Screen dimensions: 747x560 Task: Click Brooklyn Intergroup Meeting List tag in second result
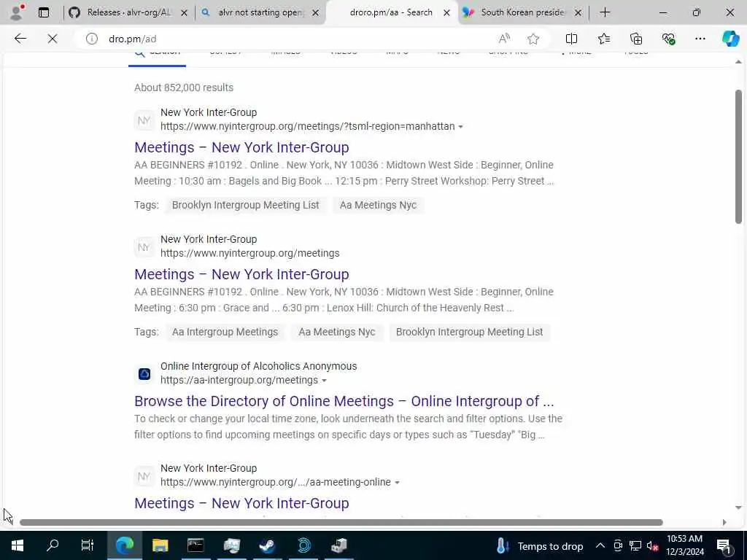(x=469, y=332)
